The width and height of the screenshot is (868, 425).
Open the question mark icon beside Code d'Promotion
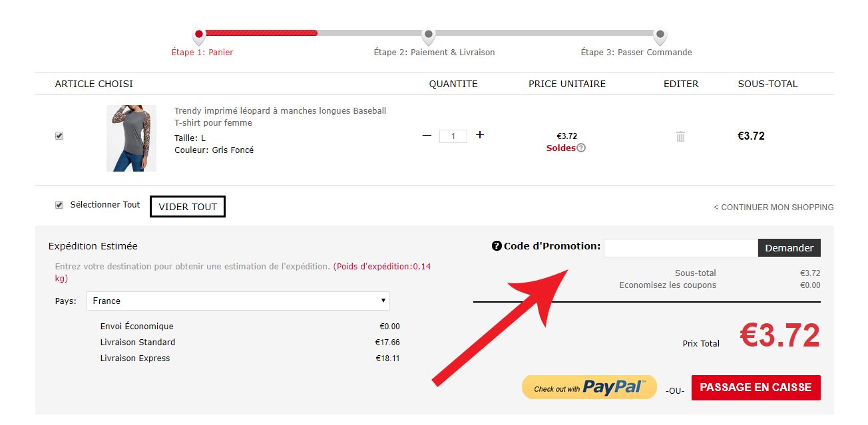pos(496,246)
